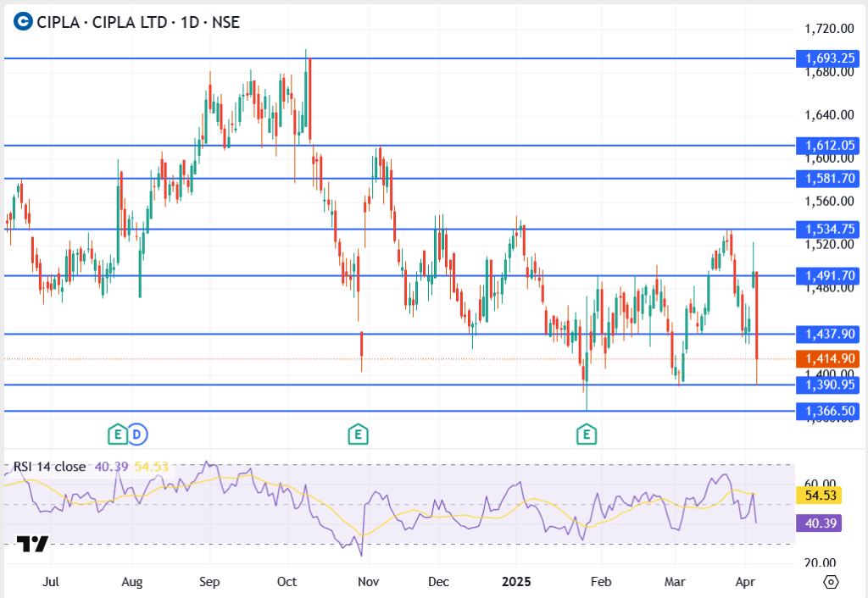Screen dimensions: 868x598
Task: Click the yellow 54.53 RSI average scale label
Action: pos(818,495)
